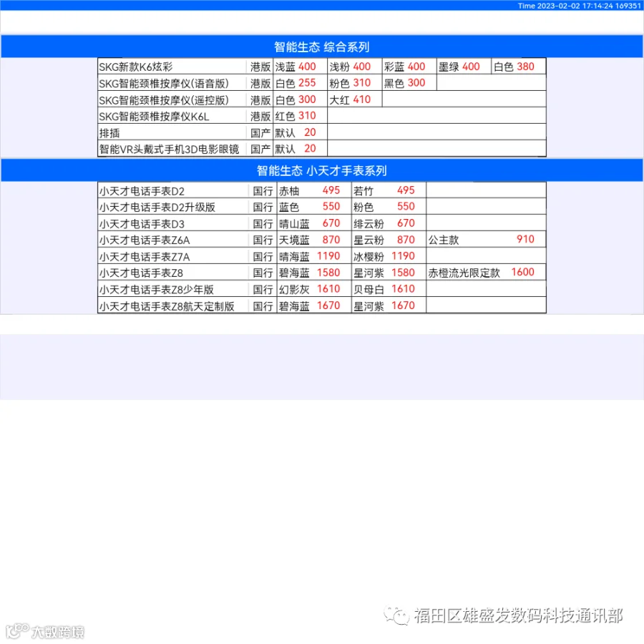Click 默认 20 cell in VR眼镜 row
The image size is (644, 644).
pos(301,149)
